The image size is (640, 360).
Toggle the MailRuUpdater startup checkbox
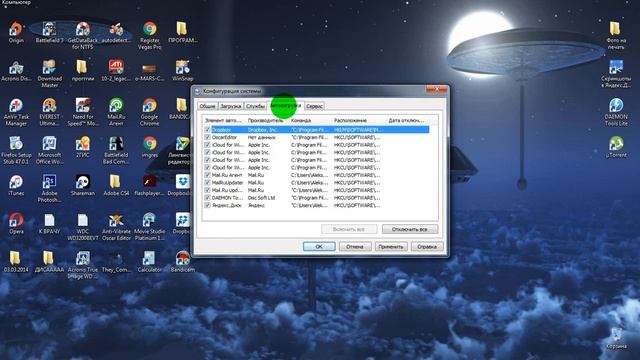(x=207, y=182)
